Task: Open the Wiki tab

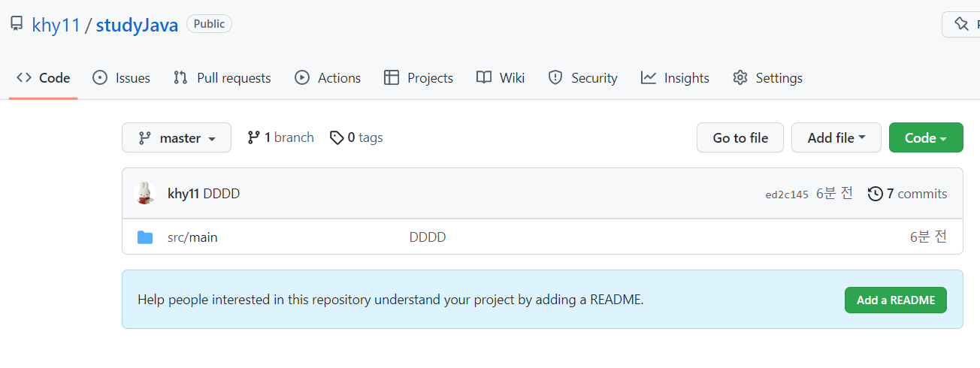Action: pos(501,78)
